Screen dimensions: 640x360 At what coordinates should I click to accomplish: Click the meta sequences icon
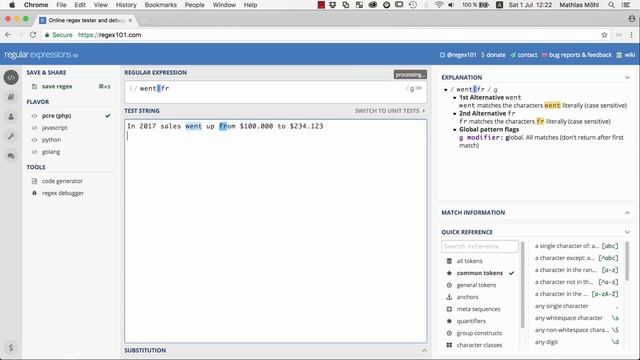[449, 309]
